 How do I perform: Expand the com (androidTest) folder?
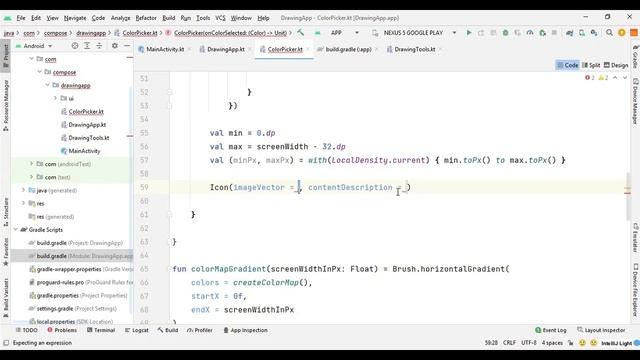click(31, 164)
